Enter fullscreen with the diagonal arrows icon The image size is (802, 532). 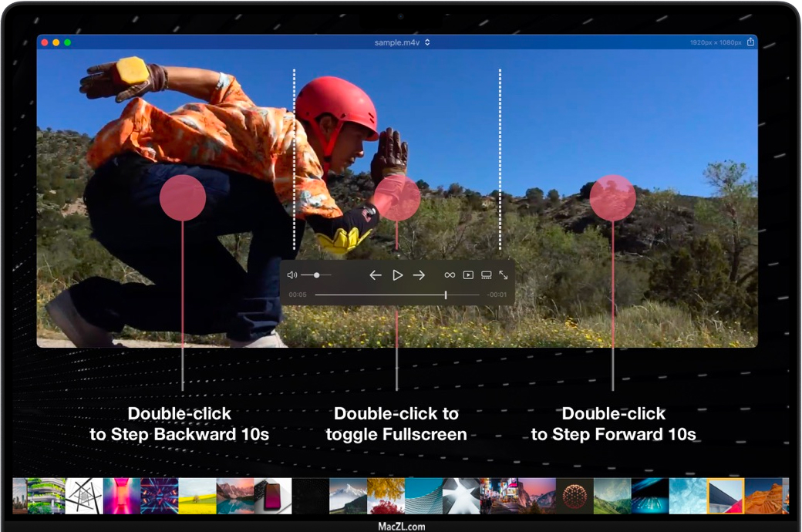tap(504, 275)
